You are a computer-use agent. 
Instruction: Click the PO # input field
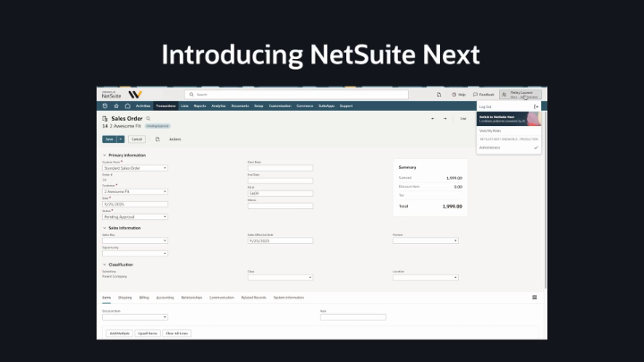tap(280, 193)
